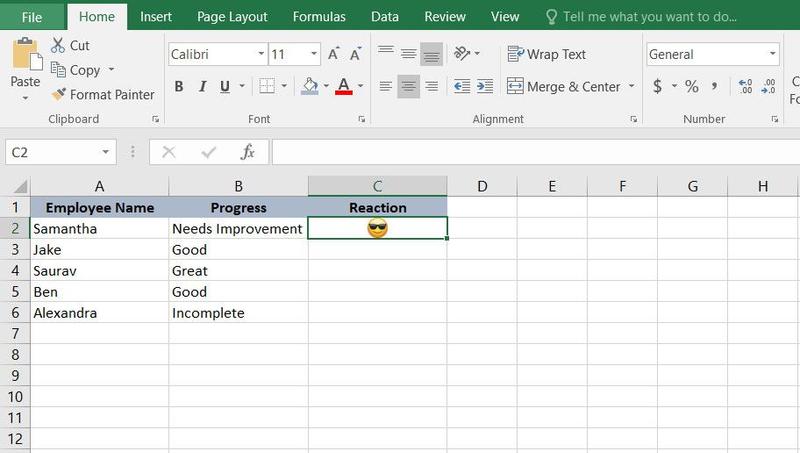Switch to the Review tab
The height and width of the screenshot is (453, 800).
point(445,17)
